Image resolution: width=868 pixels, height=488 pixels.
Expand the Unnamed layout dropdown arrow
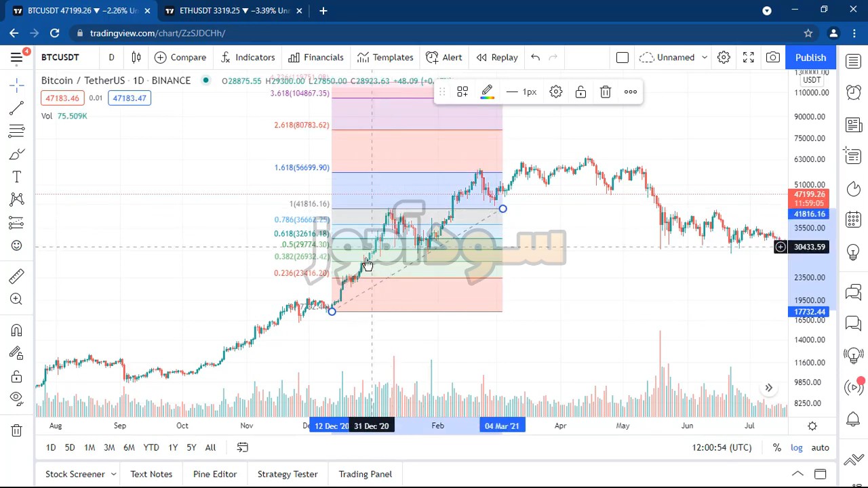coord(705,58)
